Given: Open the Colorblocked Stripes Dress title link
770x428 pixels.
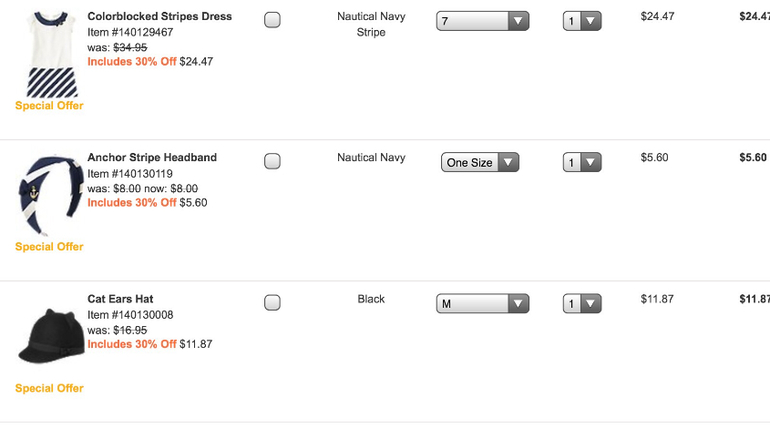Looking at the screenshot, I should coord(160,16).
